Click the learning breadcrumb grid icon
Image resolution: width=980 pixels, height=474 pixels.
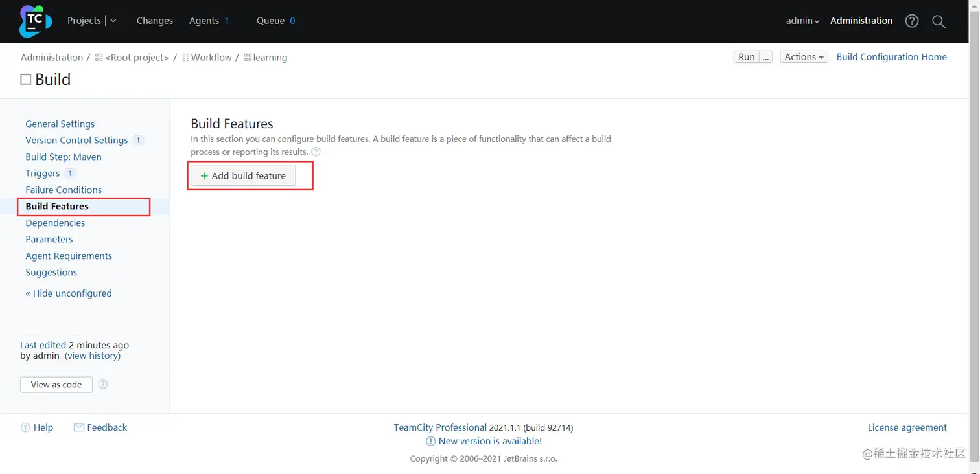(248, 58)
